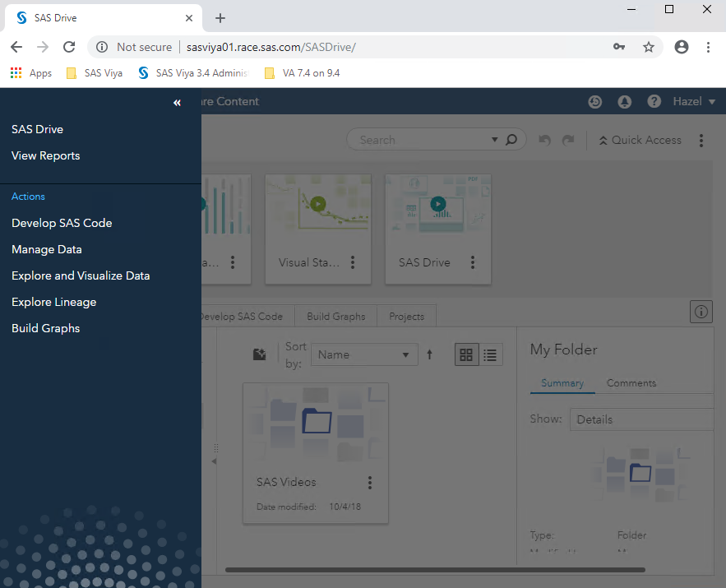726x588 pixels.
Task: Collapse left pane arrow handle
Action: point(214,461)
